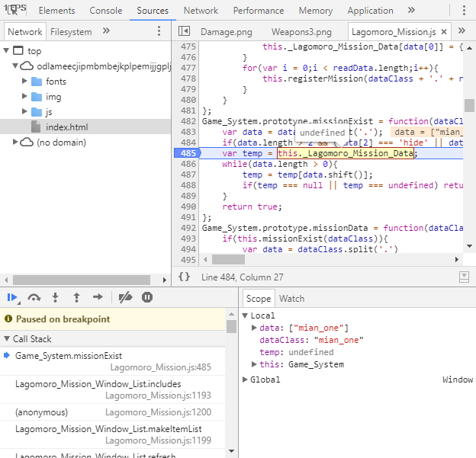Screen dimensions: 476x458
Task: Expand the fonts folder
Action: [x=24, y=81]
